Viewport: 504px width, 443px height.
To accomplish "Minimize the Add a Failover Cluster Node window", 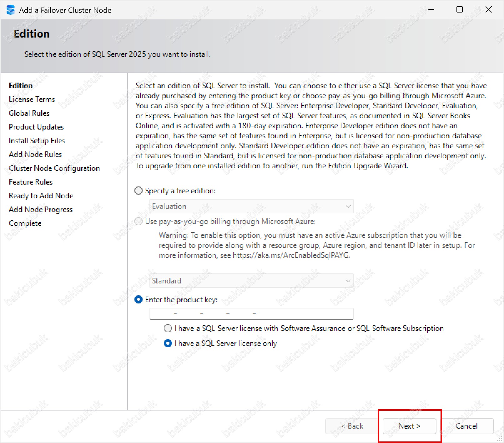I will pos(431,10).
